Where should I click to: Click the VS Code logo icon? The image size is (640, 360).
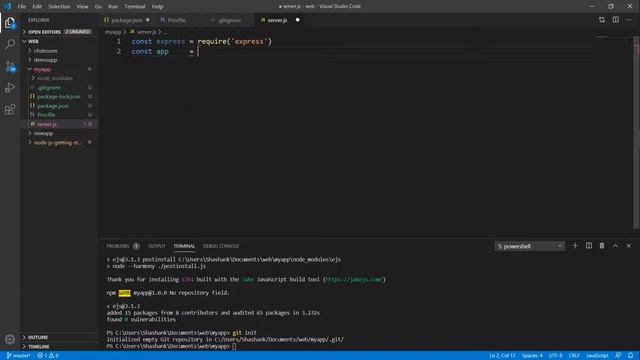tap(8, 6)
